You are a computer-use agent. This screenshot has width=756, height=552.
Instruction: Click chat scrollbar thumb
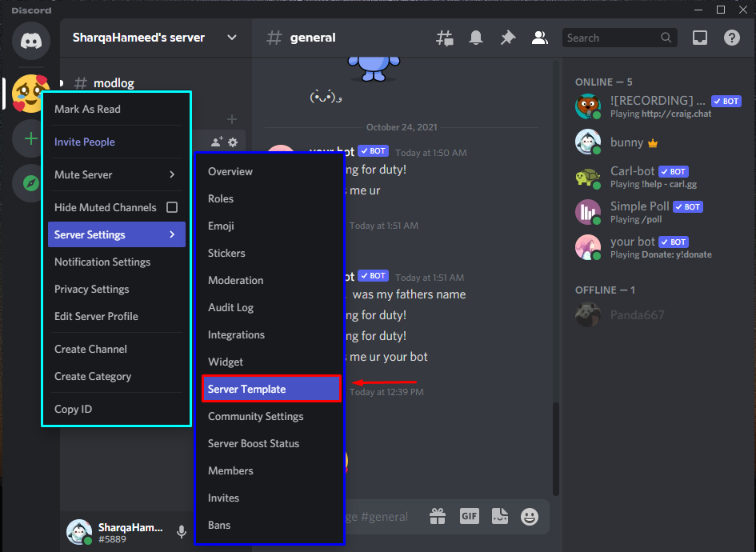555,448
